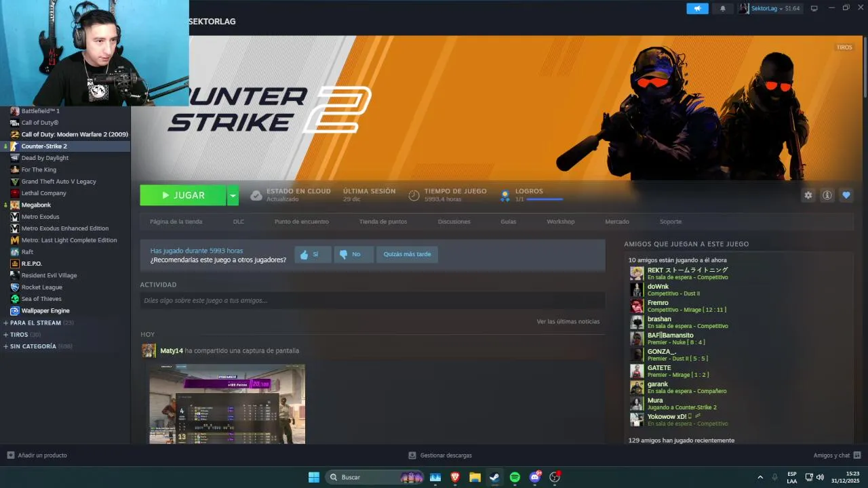Screen dimensions: 868x488
Task: Click Maty14's avatar in activity feed
Action: pyautogui.click(x=149, y=350)
